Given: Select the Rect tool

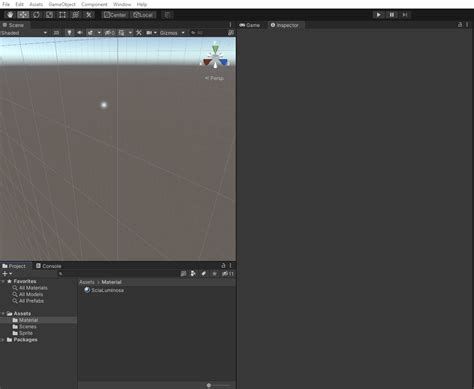Looking at the screenshot, I should tap(62, 15).
